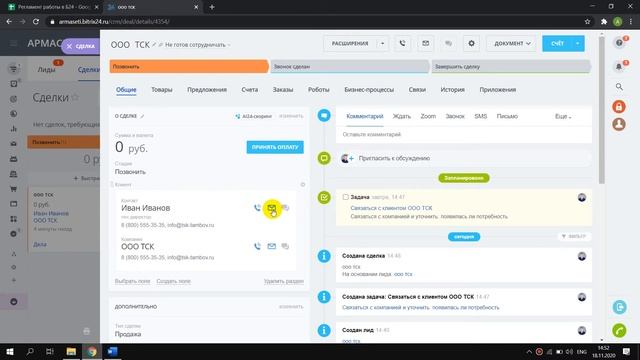Image resolution: width=640 pixels, height=360 pixels.
Task: Click the help question icon in right sidebar
Action: tap(619, 43)
